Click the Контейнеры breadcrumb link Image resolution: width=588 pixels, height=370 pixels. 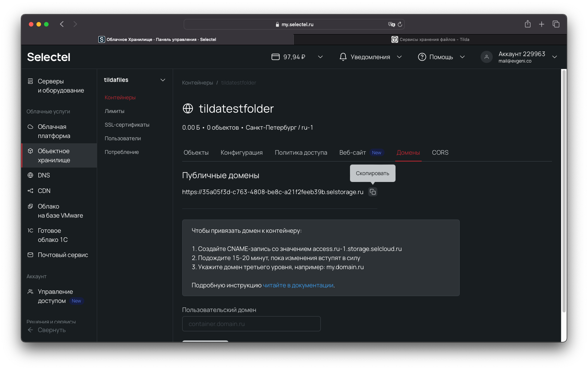click(198, 83)
